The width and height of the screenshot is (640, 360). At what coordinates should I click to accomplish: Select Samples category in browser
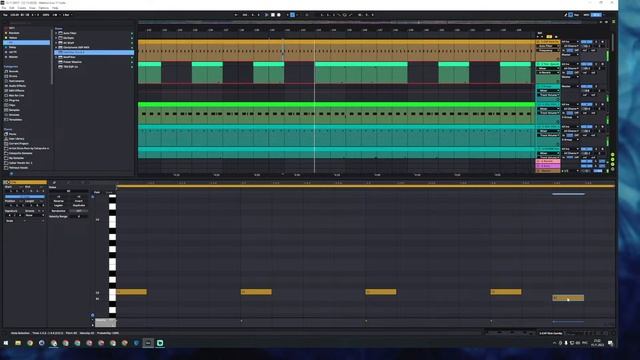[14, 110]
